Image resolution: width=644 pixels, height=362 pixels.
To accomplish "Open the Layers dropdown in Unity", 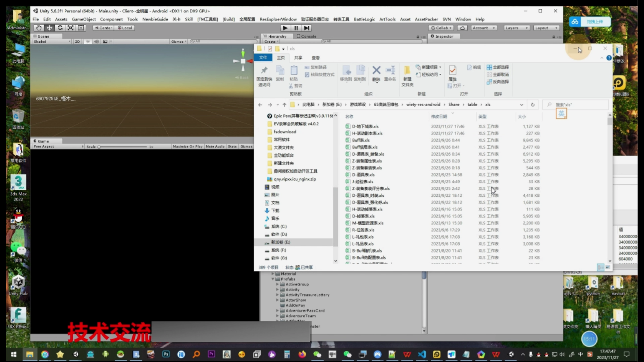I will tap(516, 28).
